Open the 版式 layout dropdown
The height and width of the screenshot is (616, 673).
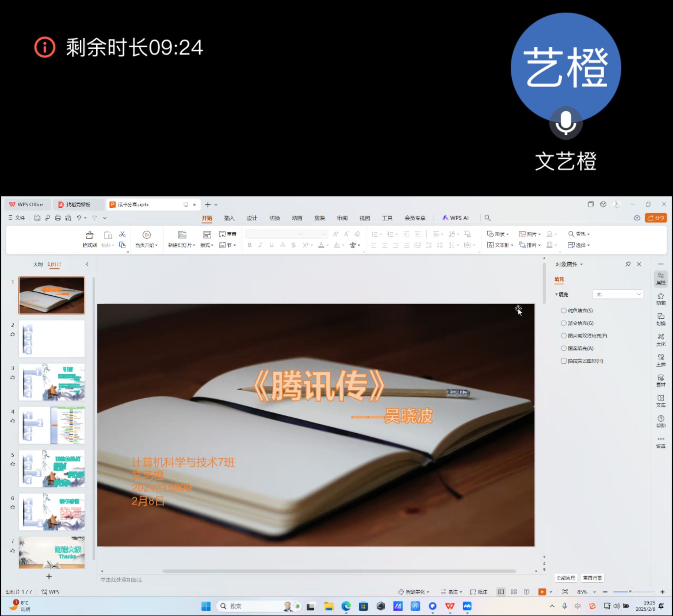pyautogui.click(x=207, y=245)
